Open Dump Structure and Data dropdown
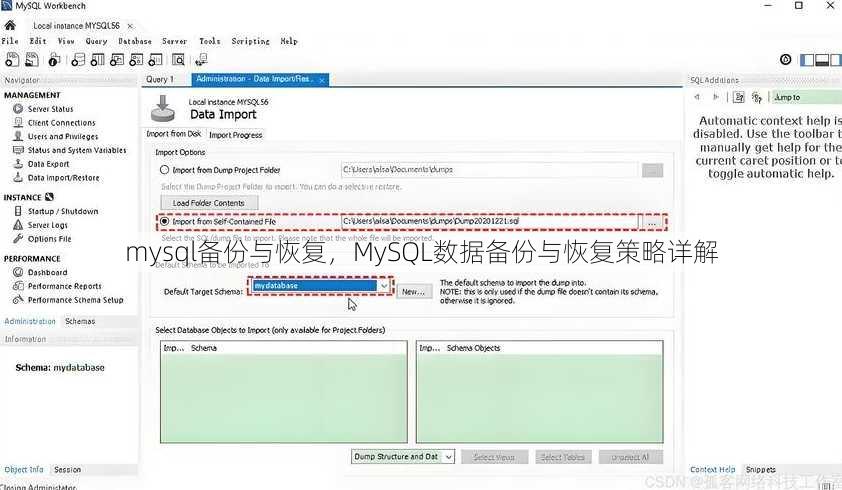Screen dimensions: 842x490 (403, 457)
